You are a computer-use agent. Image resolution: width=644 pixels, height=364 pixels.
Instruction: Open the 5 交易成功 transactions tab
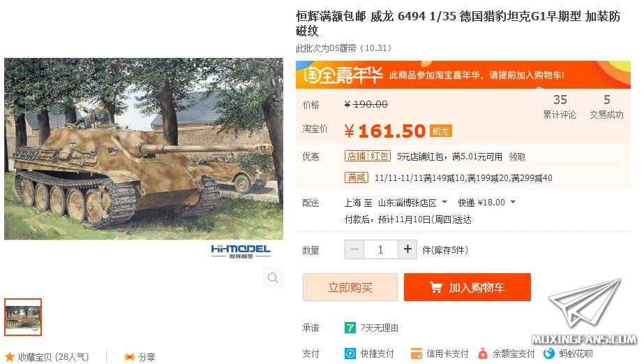coord(606,106)
